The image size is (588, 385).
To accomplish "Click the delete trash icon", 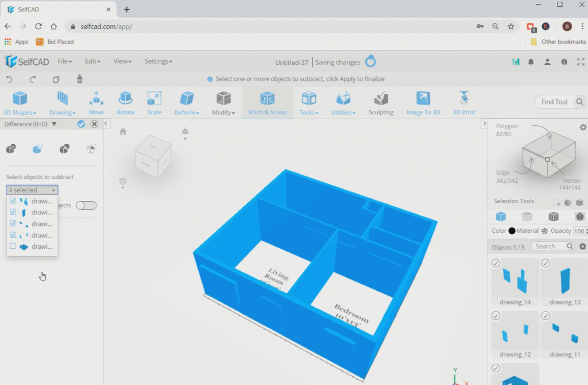I will tap(79, 79).
